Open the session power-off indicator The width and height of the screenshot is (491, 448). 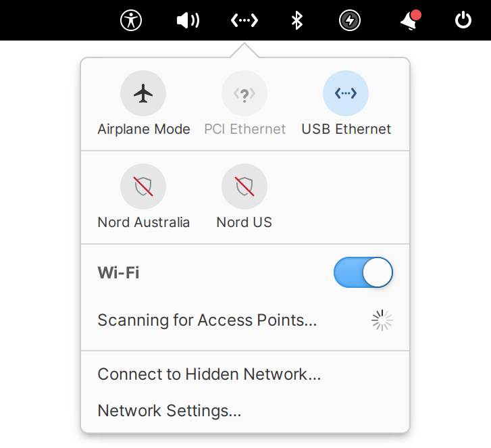coord(463,20)
